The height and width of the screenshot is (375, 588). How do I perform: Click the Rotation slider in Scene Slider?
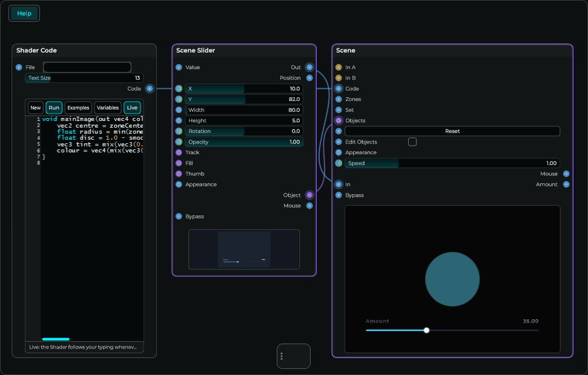[244, 131]
